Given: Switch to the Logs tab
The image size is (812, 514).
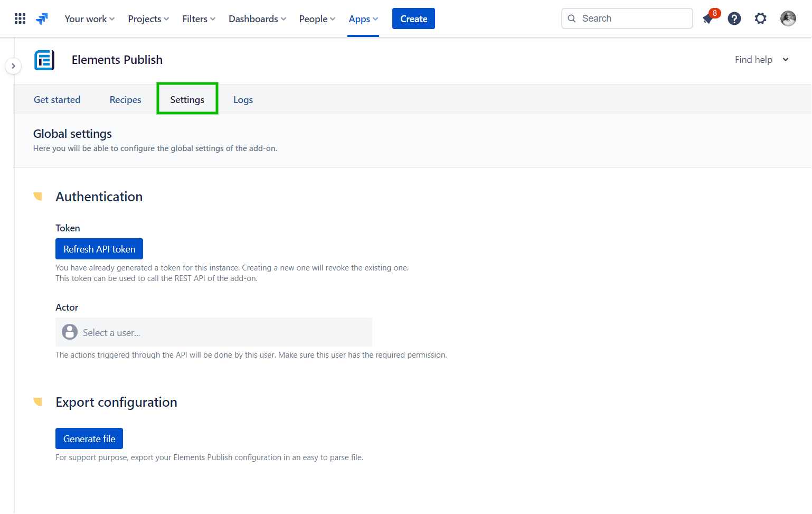Looking at the screenshot, I should (x=243, y=100).
